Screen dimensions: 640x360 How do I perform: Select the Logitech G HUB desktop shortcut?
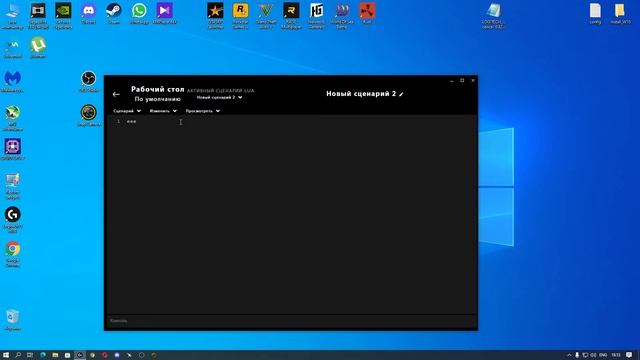point(13,220)
